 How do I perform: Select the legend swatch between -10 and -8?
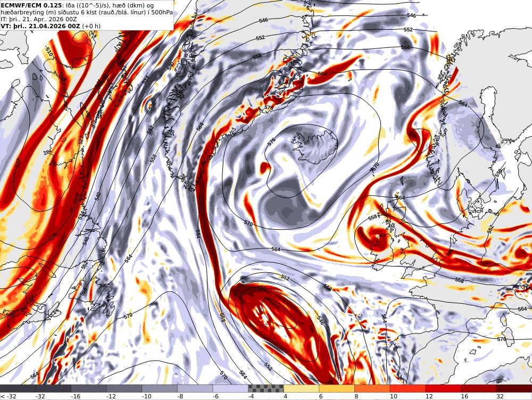(x=160, y=388)
